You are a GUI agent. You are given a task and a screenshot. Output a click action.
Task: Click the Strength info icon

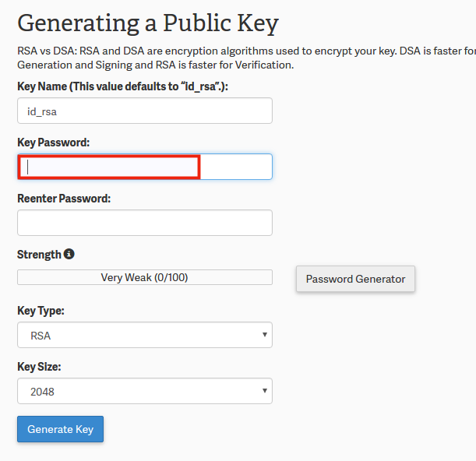click(69, 255)
